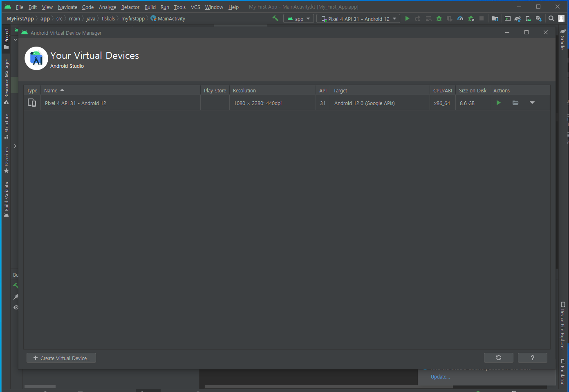Open more actions dropdown for Pixel 4 AVD

(532, 103)
